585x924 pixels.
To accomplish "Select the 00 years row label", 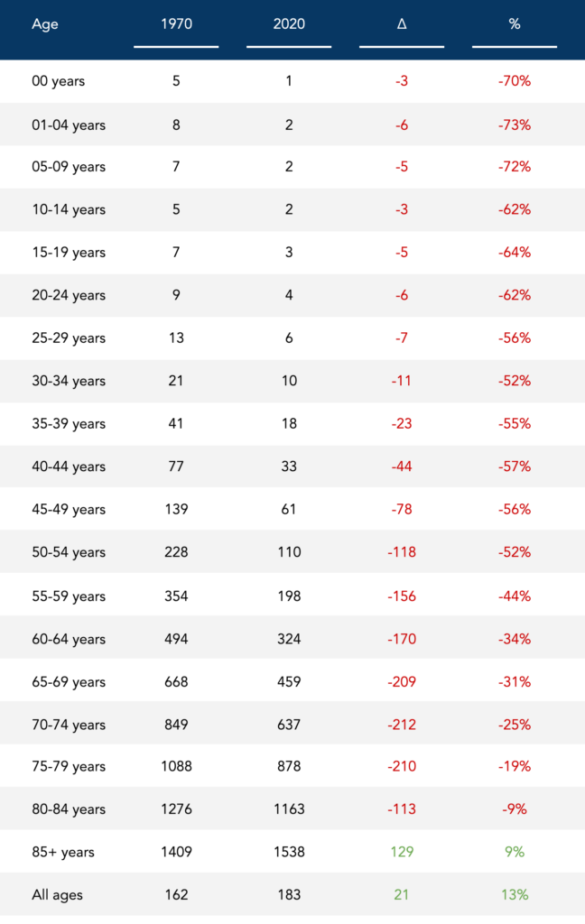I will coord(58,81).
